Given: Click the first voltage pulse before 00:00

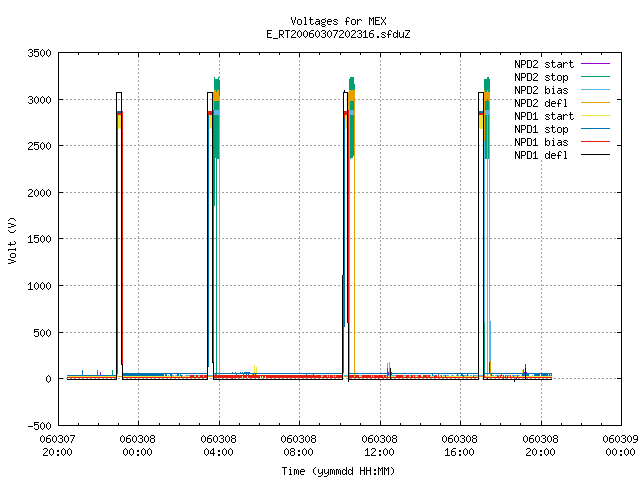Looking at the screenshot, I should pos(119,236).
